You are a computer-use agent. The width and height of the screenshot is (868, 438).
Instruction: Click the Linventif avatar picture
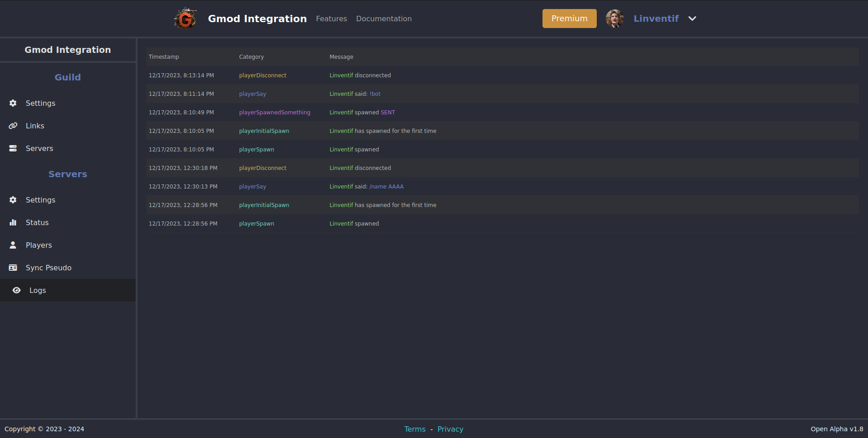[x=615, y=19]
